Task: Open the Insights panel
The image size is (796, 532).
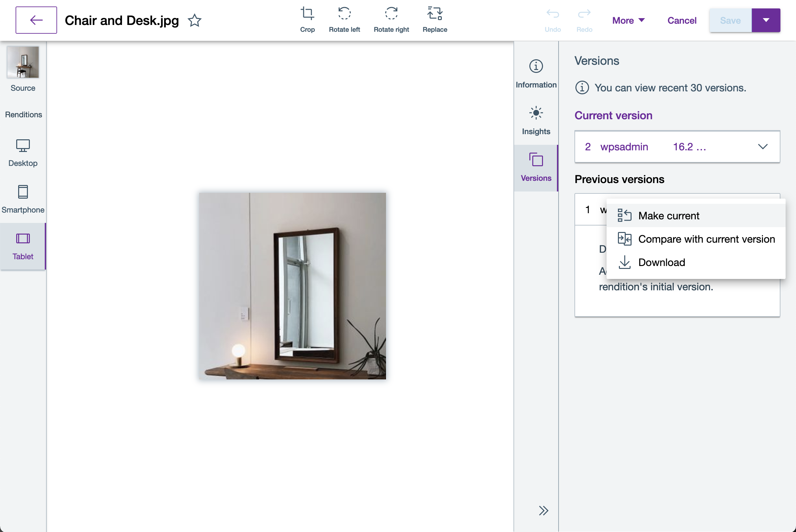Action: [x=536, y=120]
